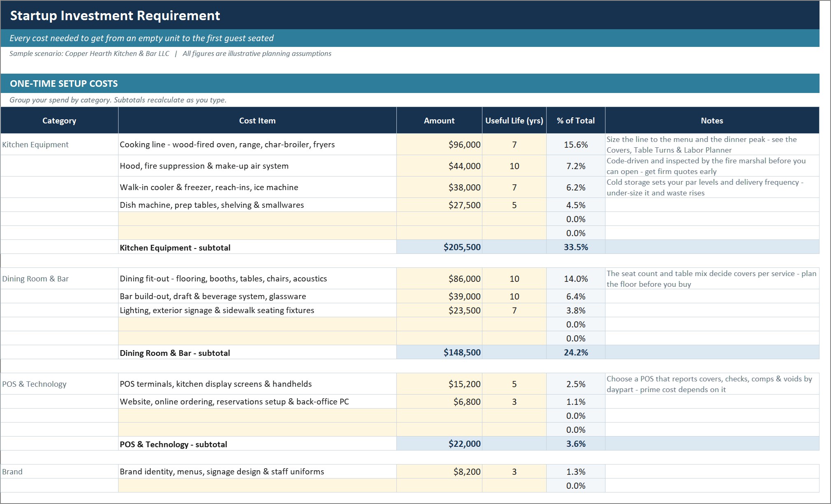Click the POS & Technology subtotal label
The image size is (831, 504).
(x=257, y=444)
